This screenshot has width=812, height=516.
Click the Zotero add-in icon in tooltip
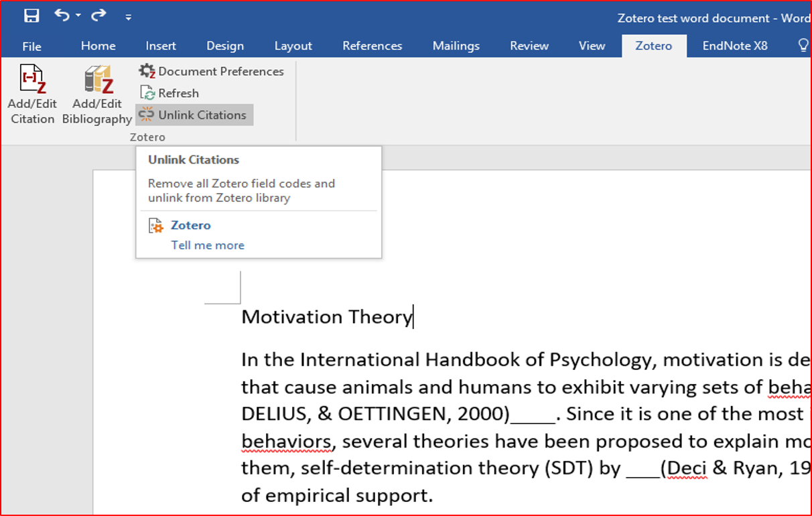(155, 226)
